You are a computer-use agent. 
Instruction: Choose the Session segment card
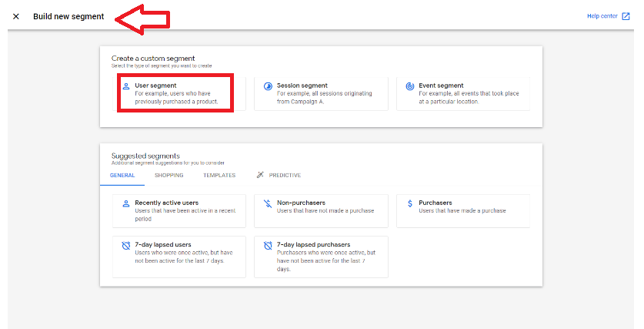(321, 94)
